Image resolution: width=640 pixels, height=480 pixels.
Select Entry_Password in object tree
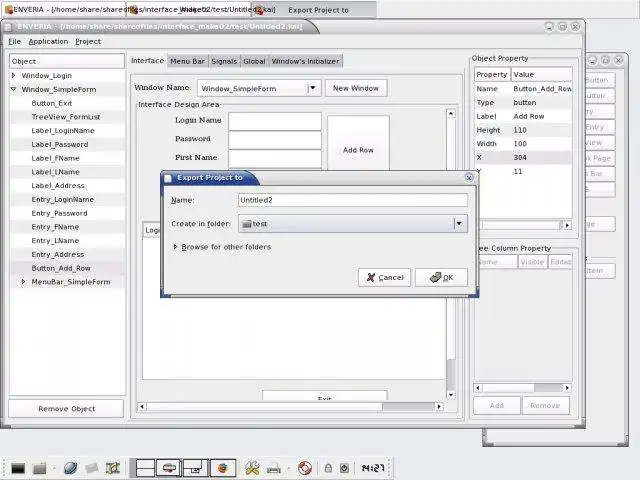[x=59, y=213]
